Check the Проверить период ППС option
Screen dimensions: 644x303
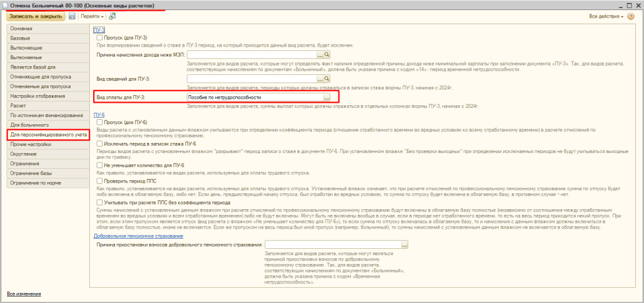point(99,181)
